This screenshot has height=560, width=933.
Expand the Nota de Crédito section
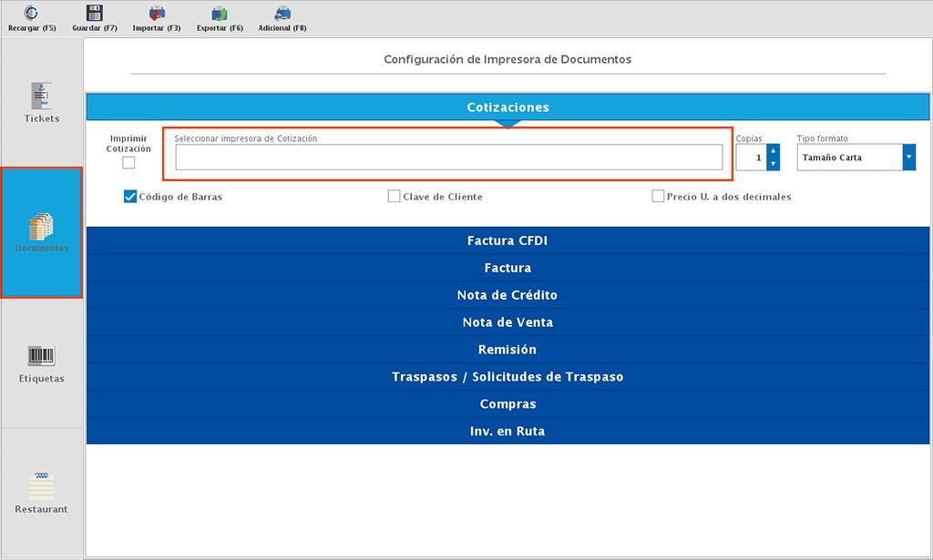coord(508,295)
